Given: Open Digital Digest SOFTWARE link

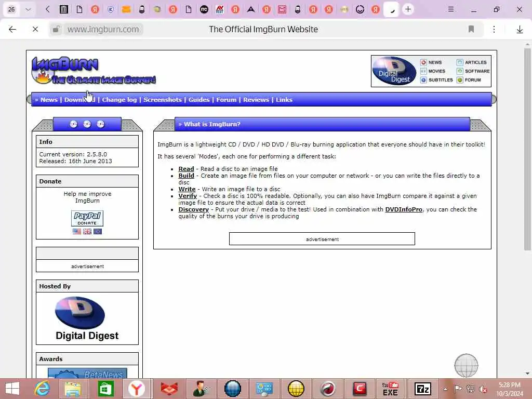Looking at the screenshot, I should pos(473,71).
